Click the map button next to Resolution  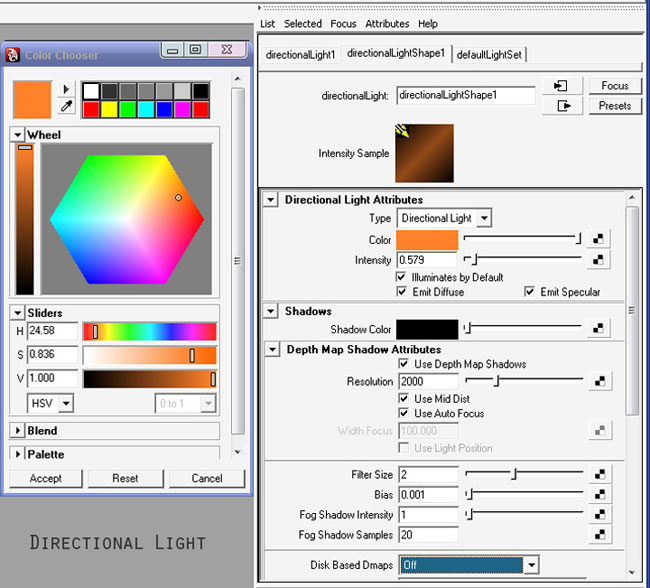[x=599, y=382]
